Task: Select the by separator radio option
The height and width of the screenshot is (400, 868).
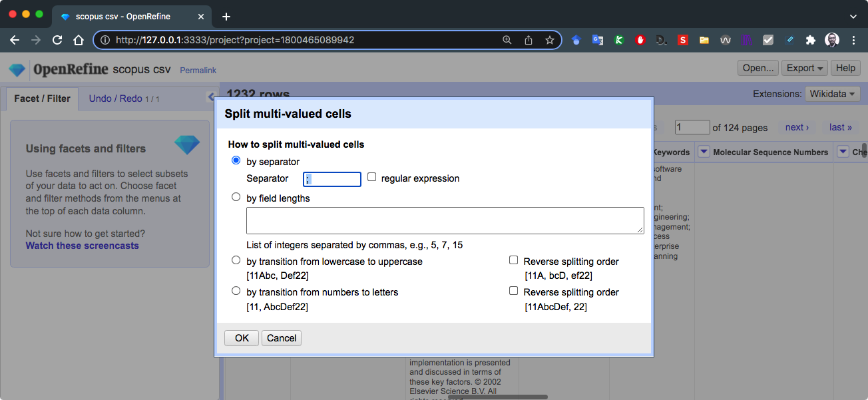Action: click(236, 160)
